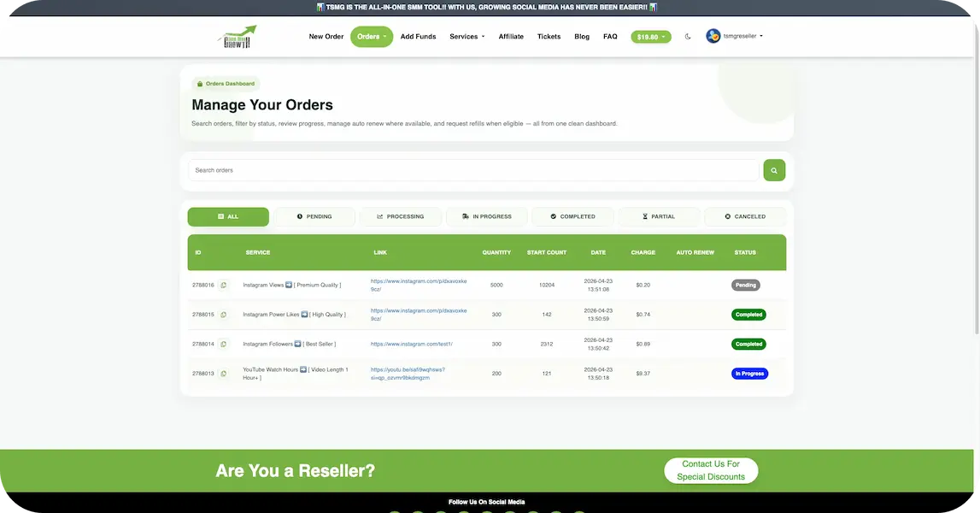Viewport: 980px width, 513px height.
Task: Click the 10204 start count value
Action: 546,286
